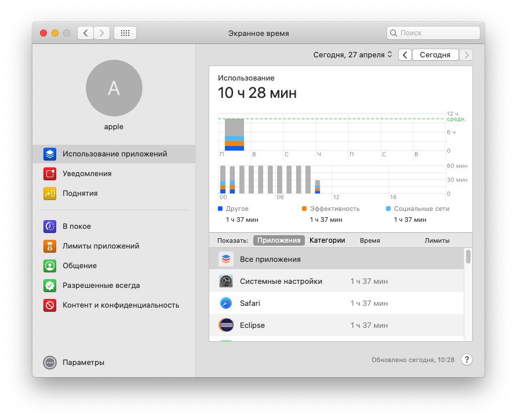The width and height of the screenshot is (517, 420).
Task: Open Разрешенные всегда sidebar label
Action: [101, 286]
